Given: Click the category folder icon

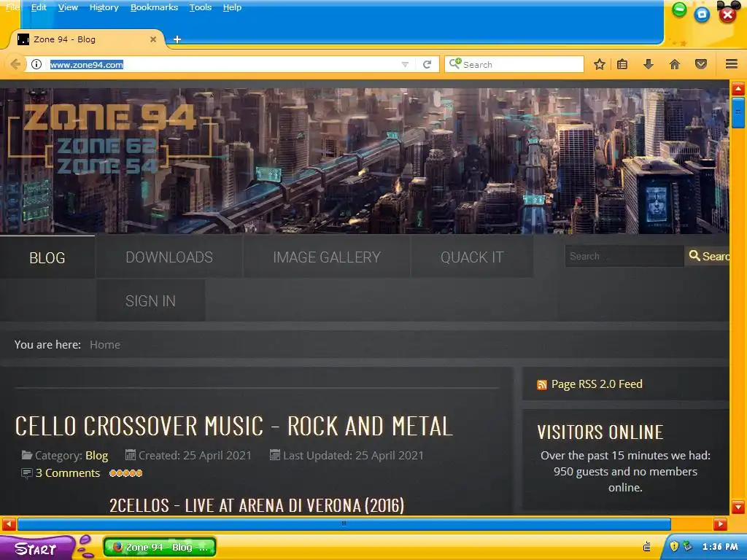Looking at the screenshot, I should click(27, 455).
